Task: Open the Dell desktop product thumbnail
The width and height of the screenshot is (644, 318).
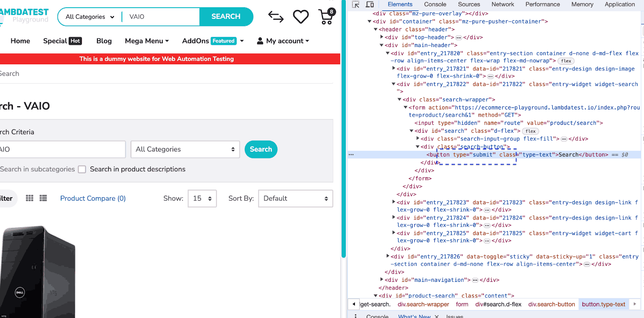Action: click(37, 272)
